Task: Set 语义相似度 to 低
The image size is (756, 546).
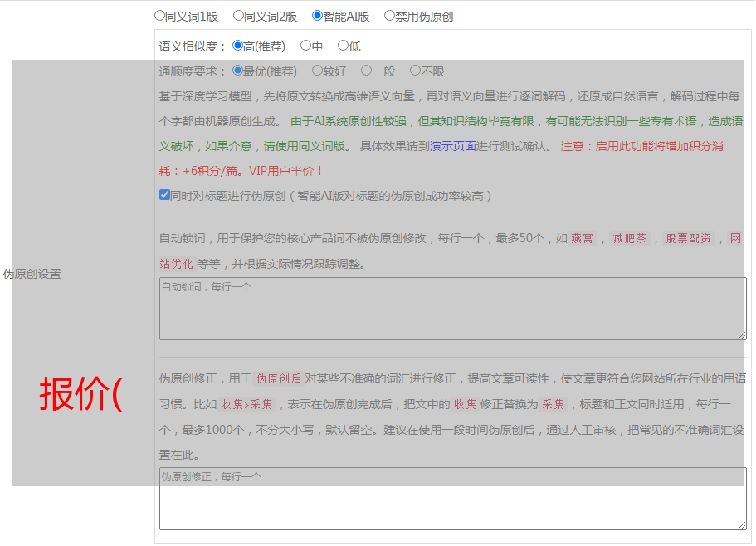Action: point(343,46)
